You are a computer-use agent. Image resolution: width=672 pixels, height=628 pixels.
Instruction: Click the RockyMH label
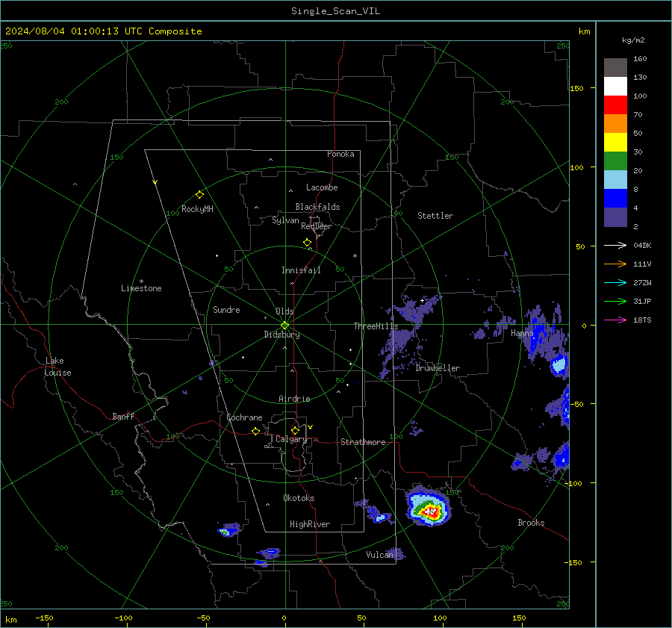click(197, 209)
